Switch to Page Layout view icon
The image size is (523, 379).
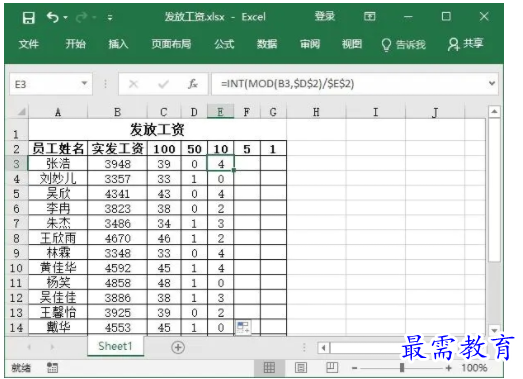(301, 368)
